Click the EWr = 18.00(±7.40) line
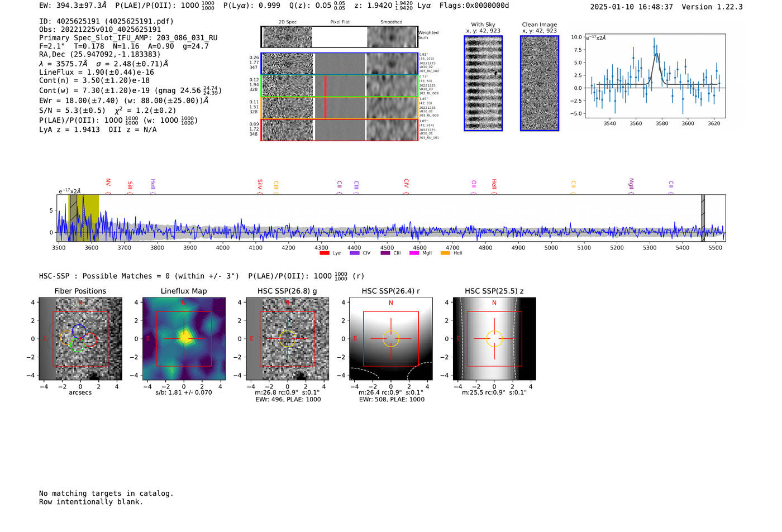Viewport: 782px width, 532px height. (x=123, y=100)
